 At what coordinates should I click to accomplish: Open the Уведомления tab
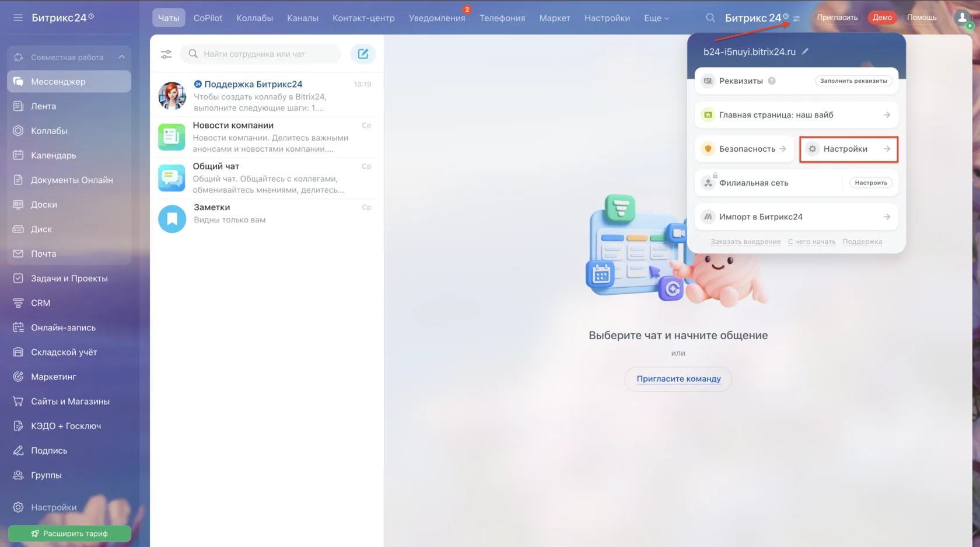(x=437, y=18)
